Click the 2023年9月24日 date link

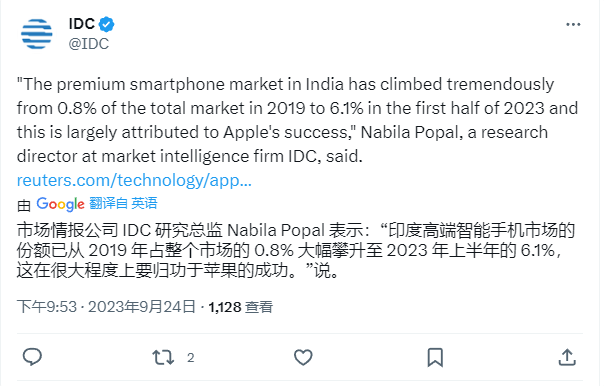(142, 307)
